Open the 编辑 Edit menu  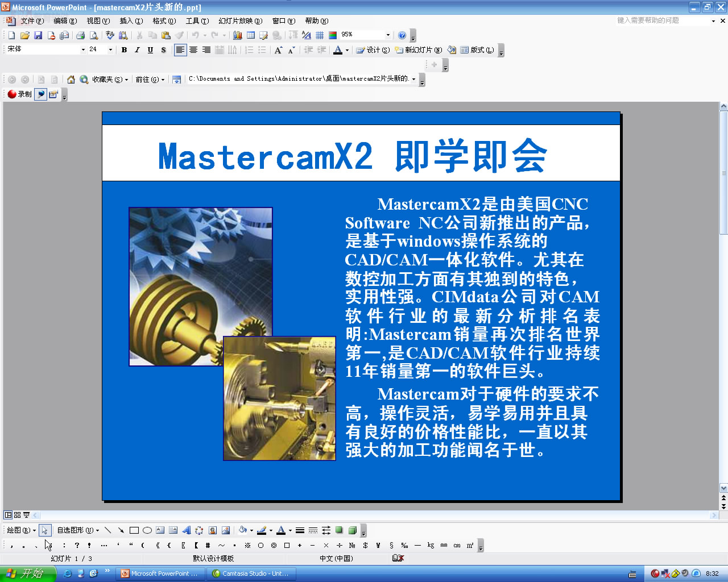(x=65, y=21)
